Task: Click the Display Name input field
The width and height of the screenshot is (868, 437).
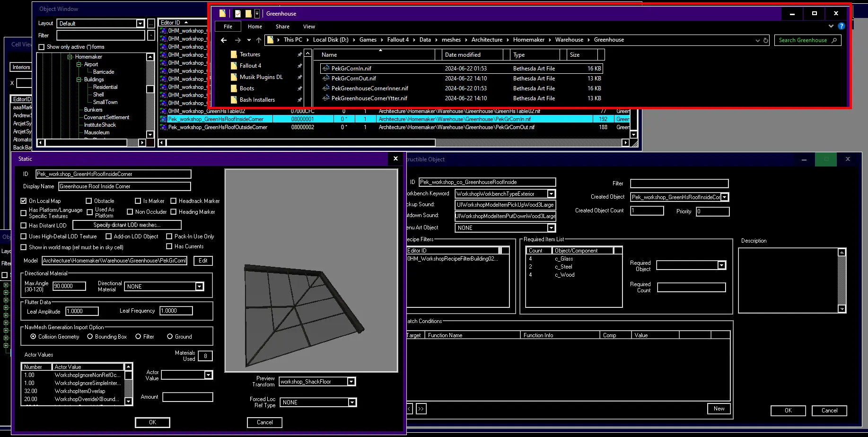Action: point(124,186)
